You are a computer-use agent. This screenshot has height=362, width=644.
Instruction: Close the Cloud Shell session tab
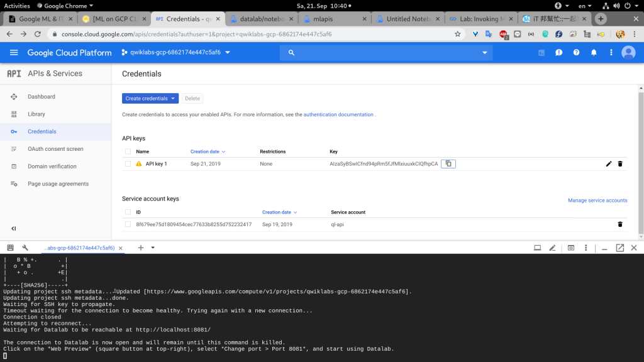point(120,248)
